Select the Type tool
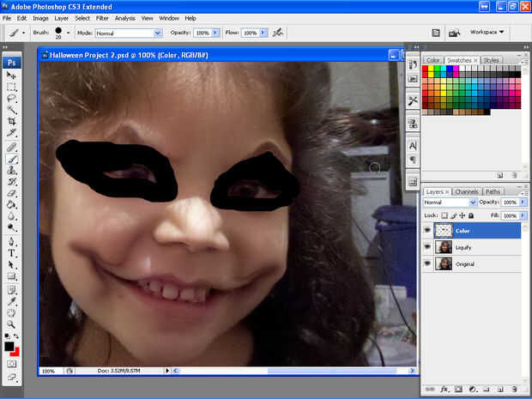The height and width of the screenshot is (399, 532). [x=11, y=253]
